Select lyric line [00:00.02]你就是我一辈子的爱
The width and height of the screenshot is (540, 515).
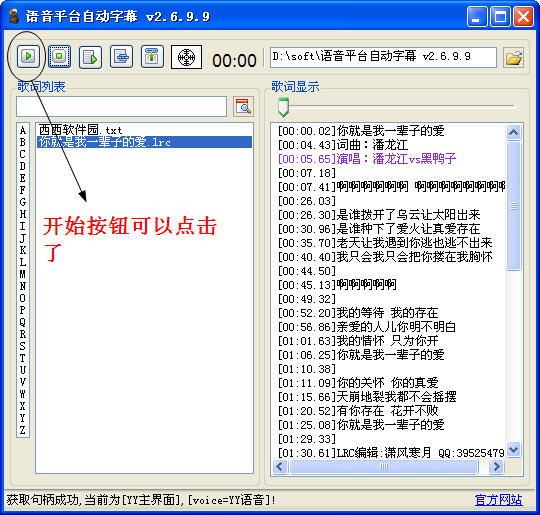pos(361,131)
